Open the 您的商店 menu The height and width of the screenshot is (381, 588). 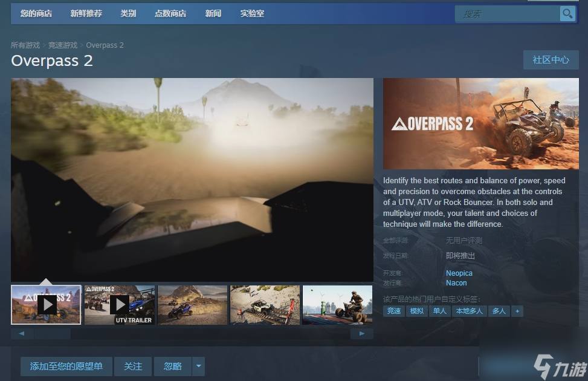coord(36,14)
